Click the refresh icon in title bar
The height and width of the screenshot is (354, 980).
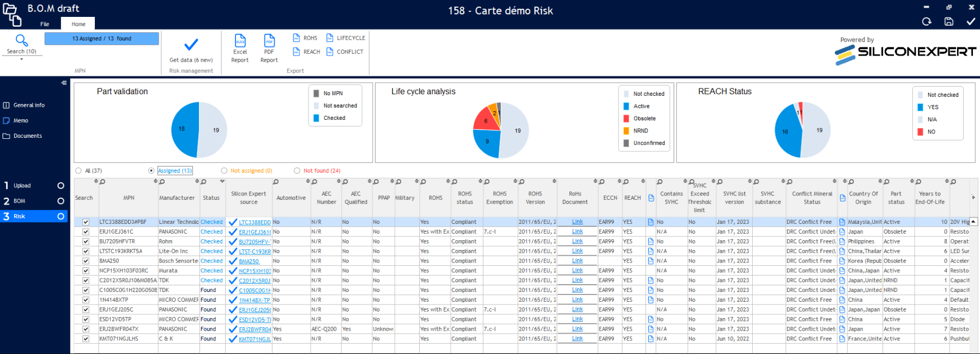pos(927,22)
